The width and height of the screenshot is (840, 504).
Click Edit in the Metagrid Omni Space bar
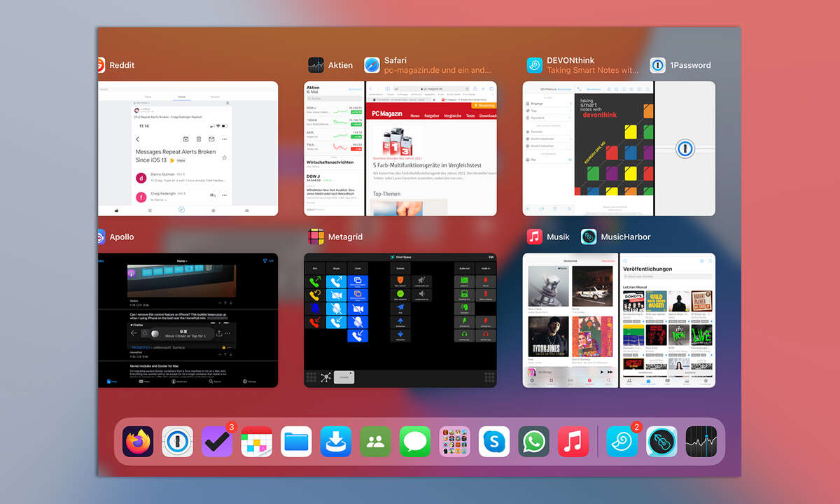491,258
